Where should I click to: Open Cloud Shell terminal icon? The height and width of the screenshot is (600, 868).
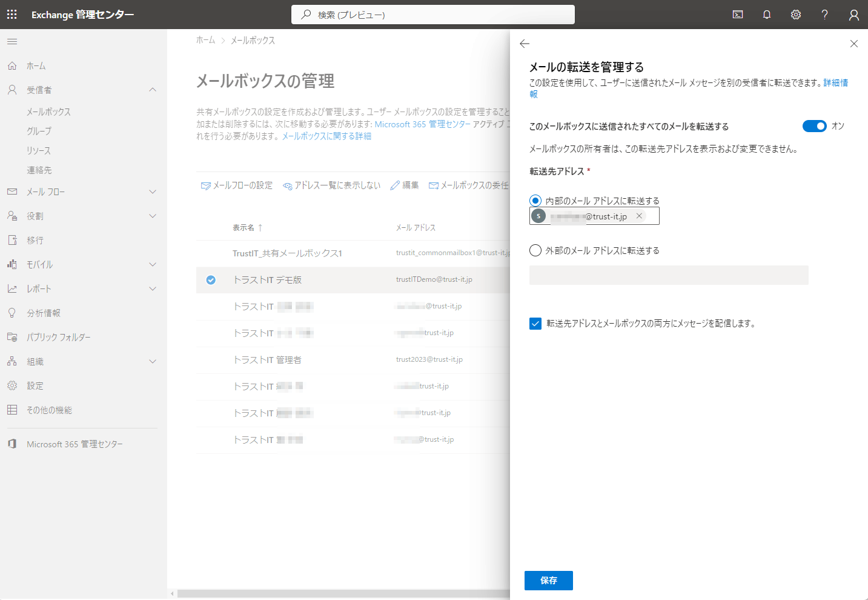738,15
